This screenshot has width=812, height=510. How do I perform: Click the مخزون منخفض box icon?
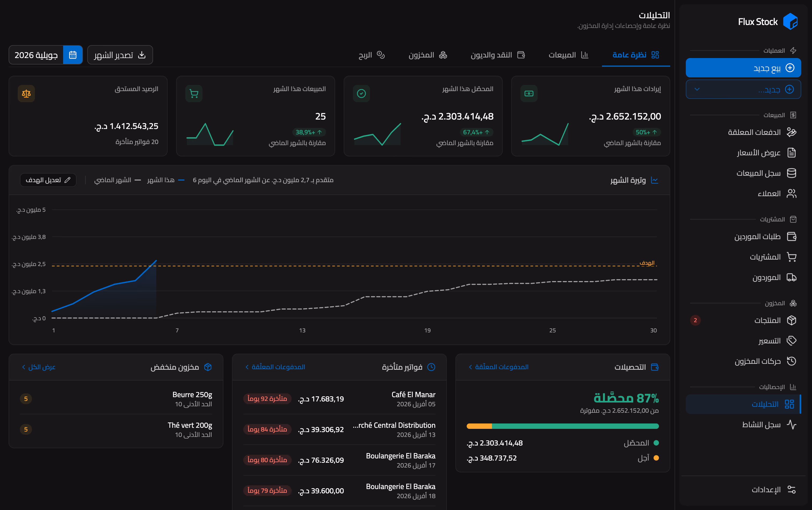[x=208, y=367]
